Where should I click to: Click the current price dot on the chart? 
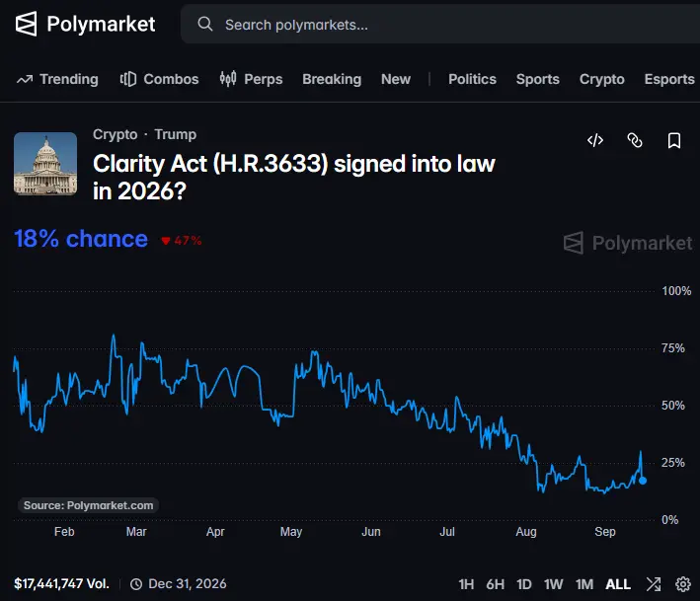click(x=643, y=481)
